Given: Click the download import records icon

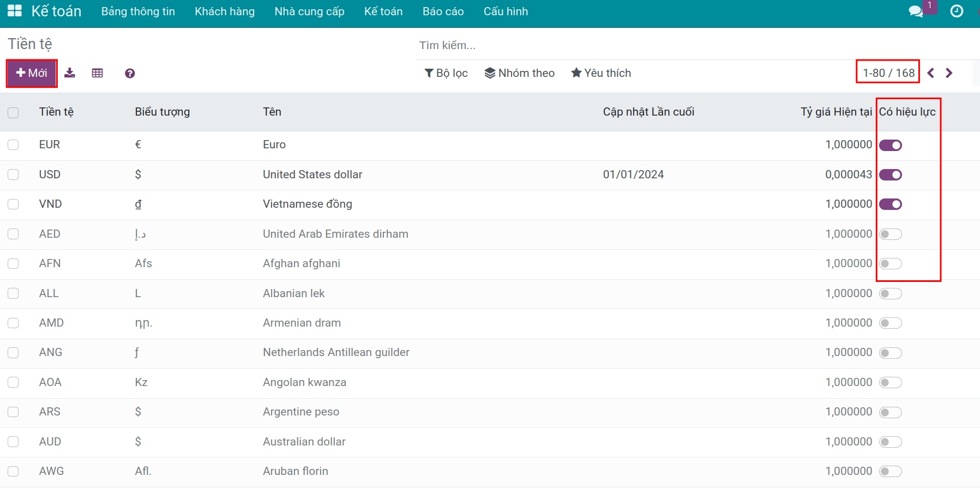Looking at the screenshot, I should click(x=70, y=73).
